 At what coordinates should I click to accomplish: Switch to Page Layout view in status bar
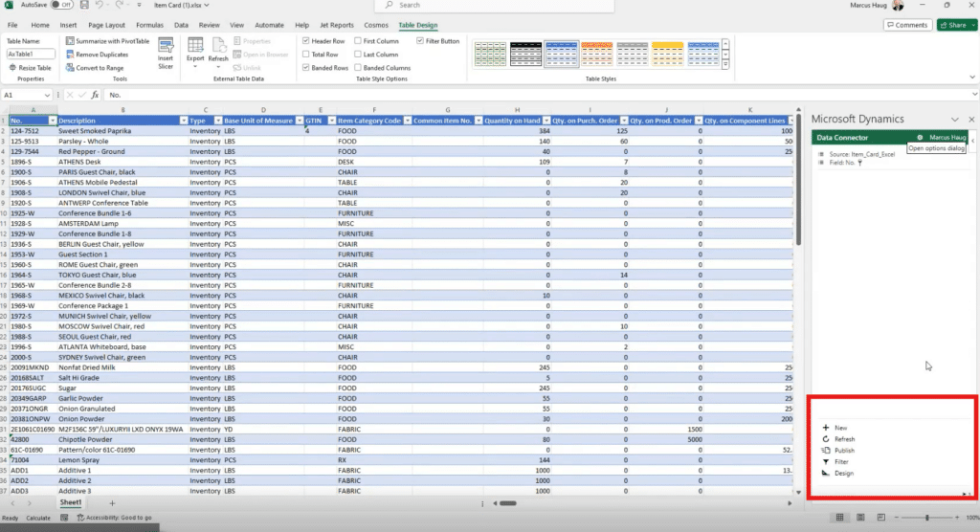860,518
